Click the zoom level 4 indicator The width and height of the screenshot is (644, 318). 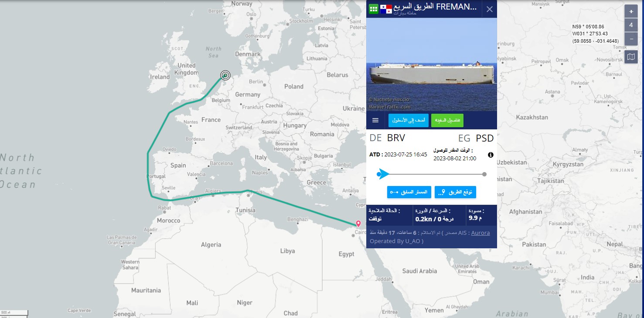631,25
